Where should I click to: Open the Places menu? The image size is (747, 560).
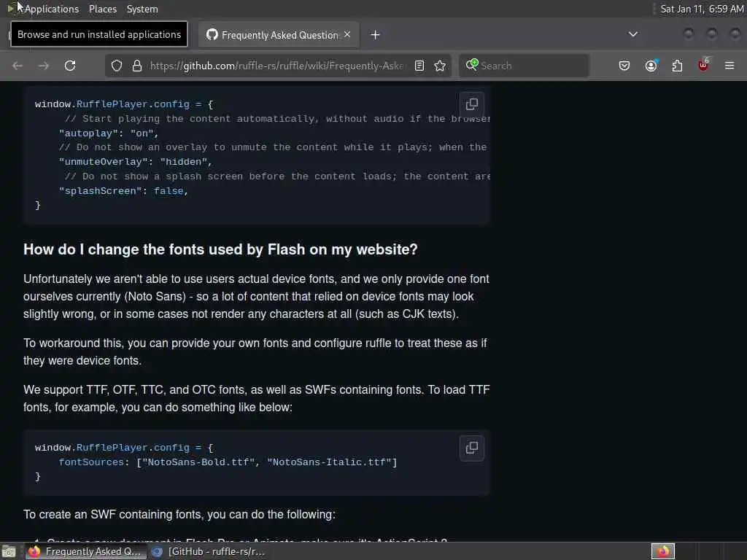click(x=103, y=9)
